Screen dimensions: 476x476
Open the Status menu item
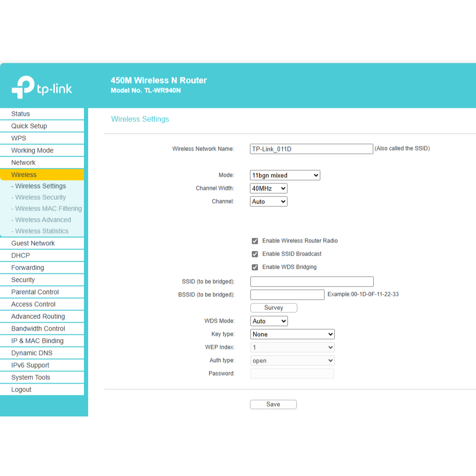21,114
